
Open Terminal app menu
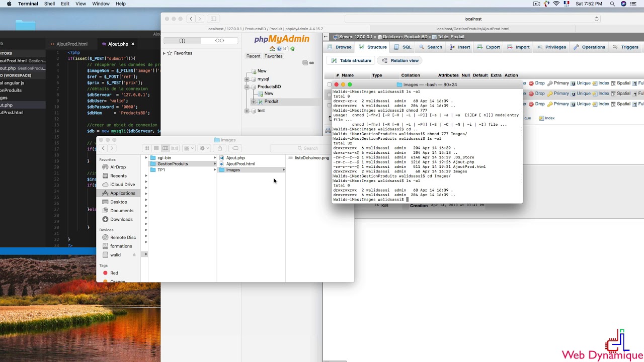click(x=28, y=4)
